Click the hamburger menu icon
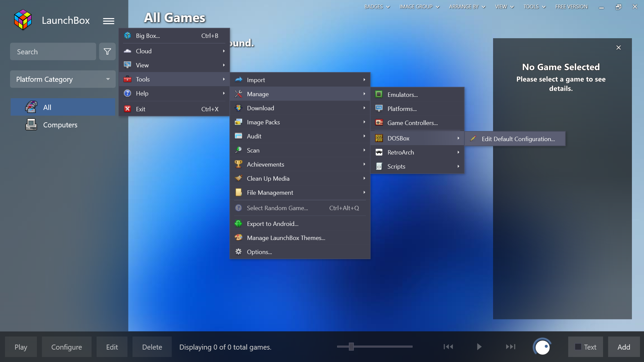The height and width of the screenshot is (362, 644). click(108, 21)
